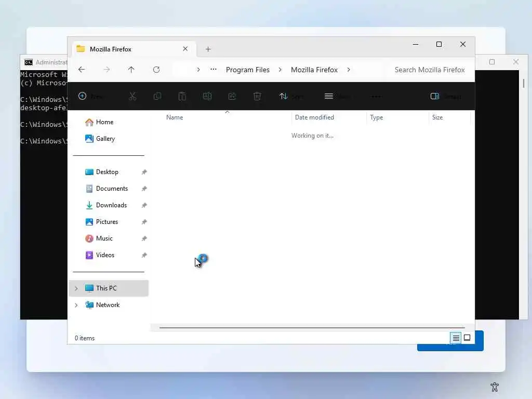This screenshot has width=532, height=399.
Task: Maximize the File Explorer window
Action: click(x=439, y=45)
